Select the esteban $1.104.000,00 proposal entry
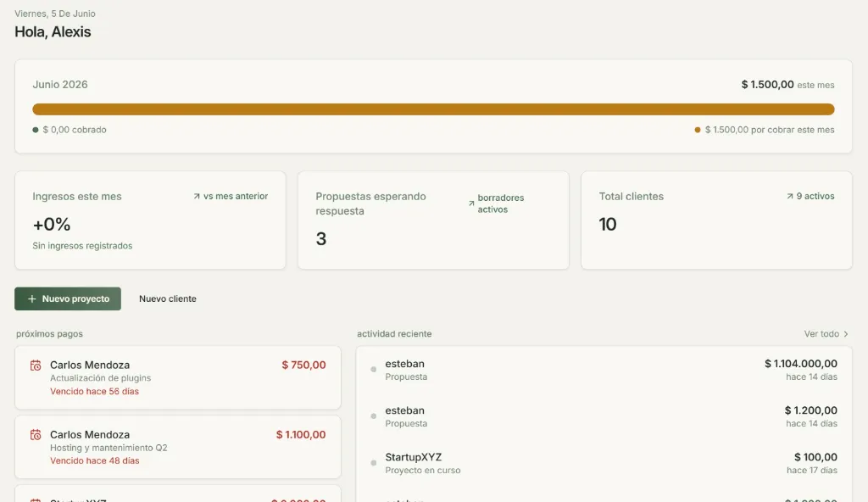This screenshot has width=868, height=502. point(604,370)
